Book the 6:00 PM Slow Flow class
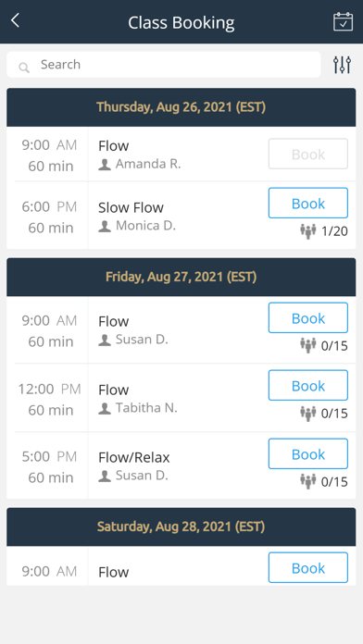This screenshot has height=644, width=363. coord(308,203)
